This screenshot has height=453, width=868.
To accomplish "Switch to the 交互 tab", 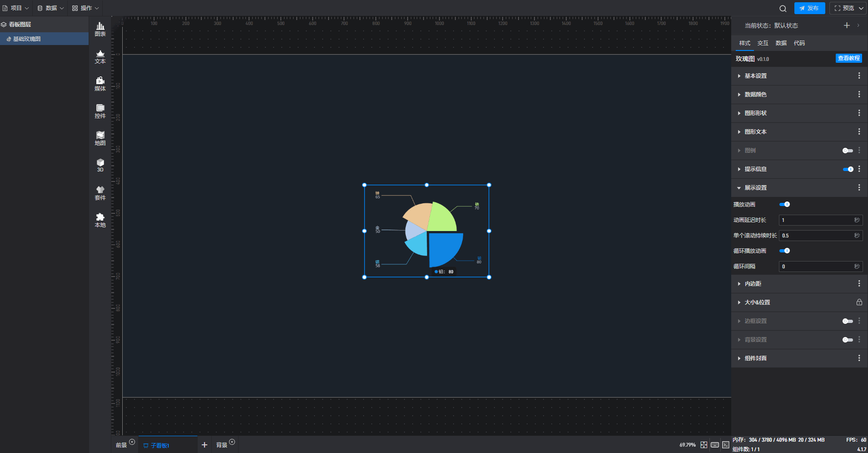I will (x=763, y=43).
